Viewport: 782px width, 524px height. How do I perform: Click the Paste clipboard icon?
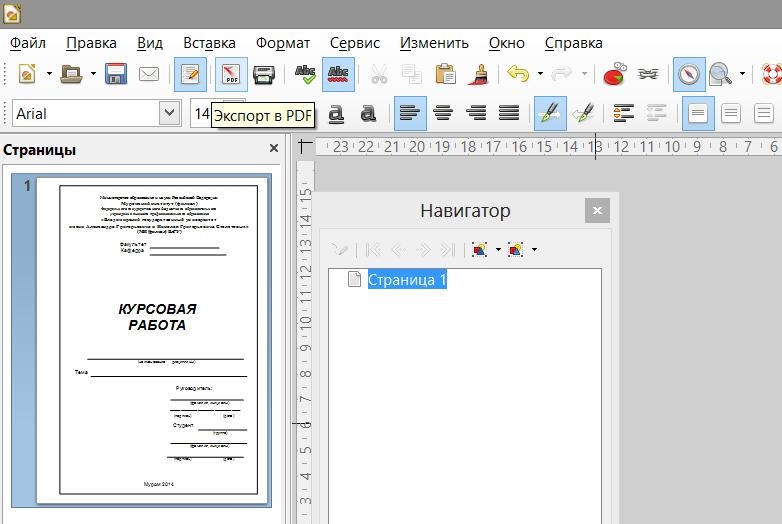(446, 74)
